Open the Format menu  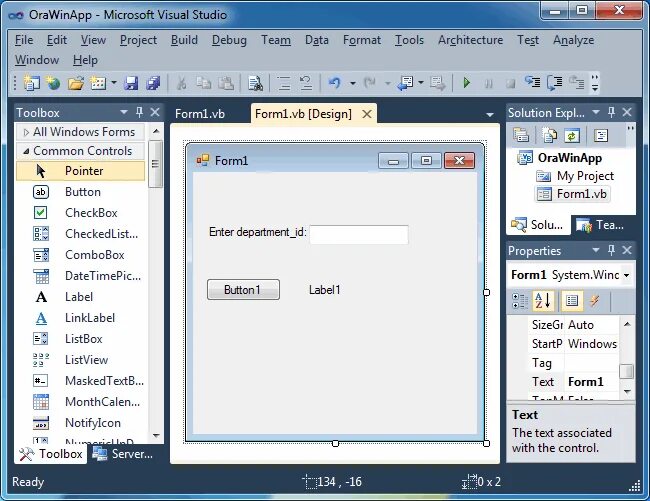click(361, 40)
